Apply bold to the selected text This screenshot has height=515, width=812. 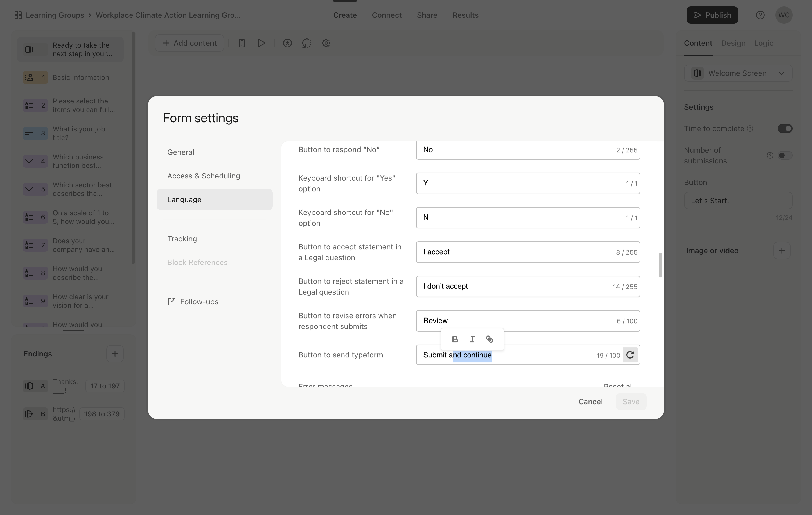click(455, 339)
